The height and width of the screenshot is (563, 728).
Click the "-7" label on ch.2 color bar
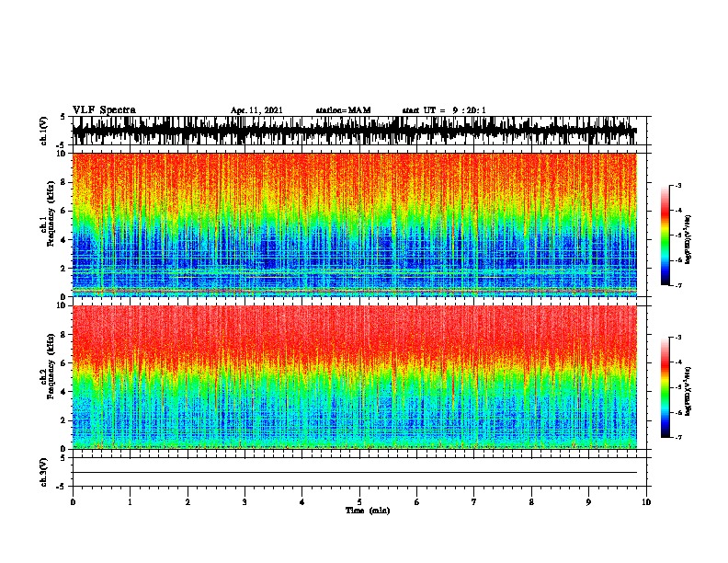677,438
